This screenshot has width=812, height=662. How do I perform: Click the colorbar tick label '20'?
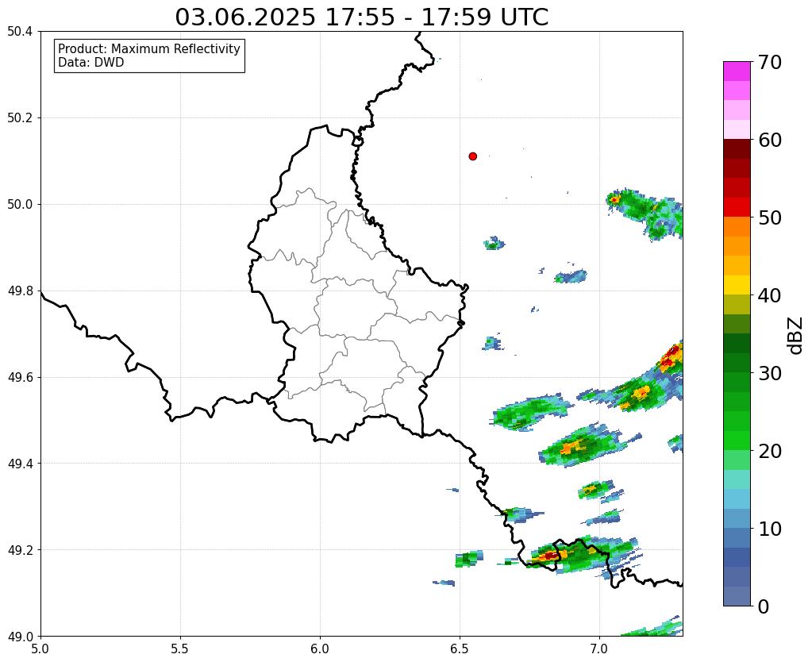tap(769, 451)
